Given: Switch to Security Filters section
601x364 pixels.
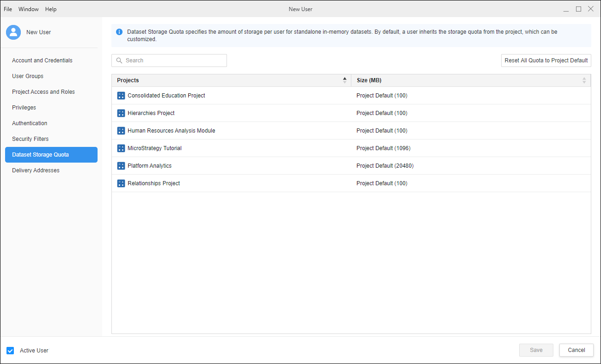Looking at the screenshot, I should (x=31, y=139).
